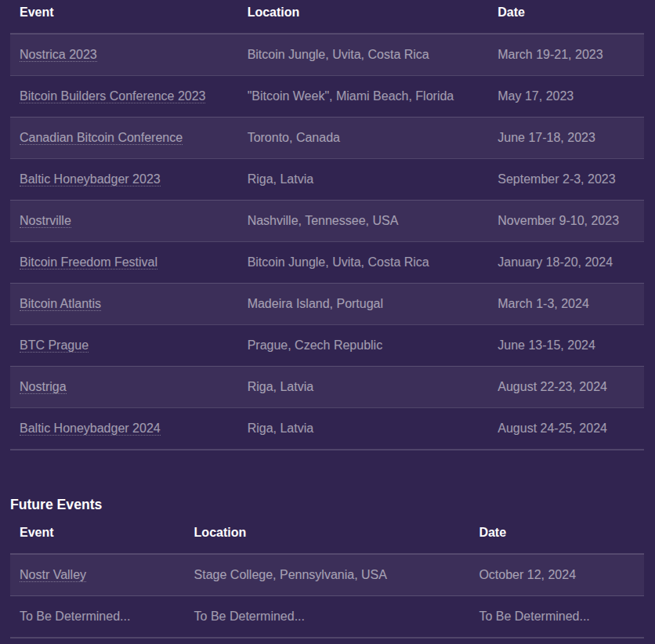Click the Prague, Czech Republic location cell
Screen dimensions: 655x644
pos(315,346)
